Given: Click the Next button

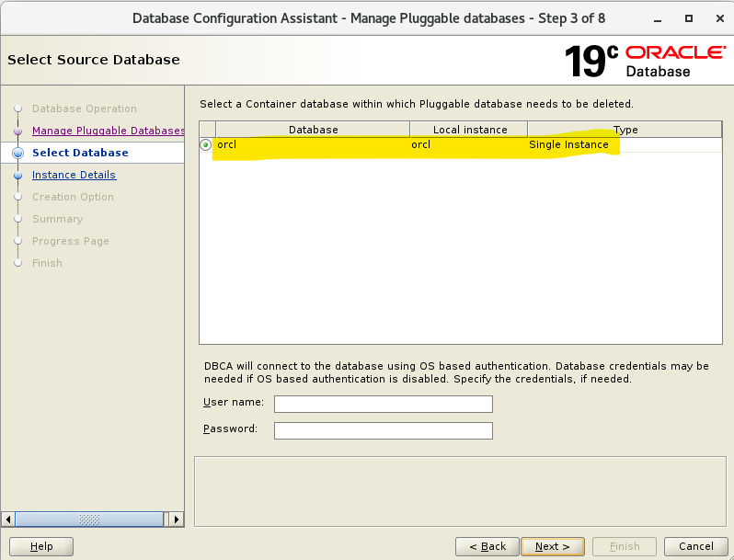Looking at the screenshot, I should click(x=553, y=546).
